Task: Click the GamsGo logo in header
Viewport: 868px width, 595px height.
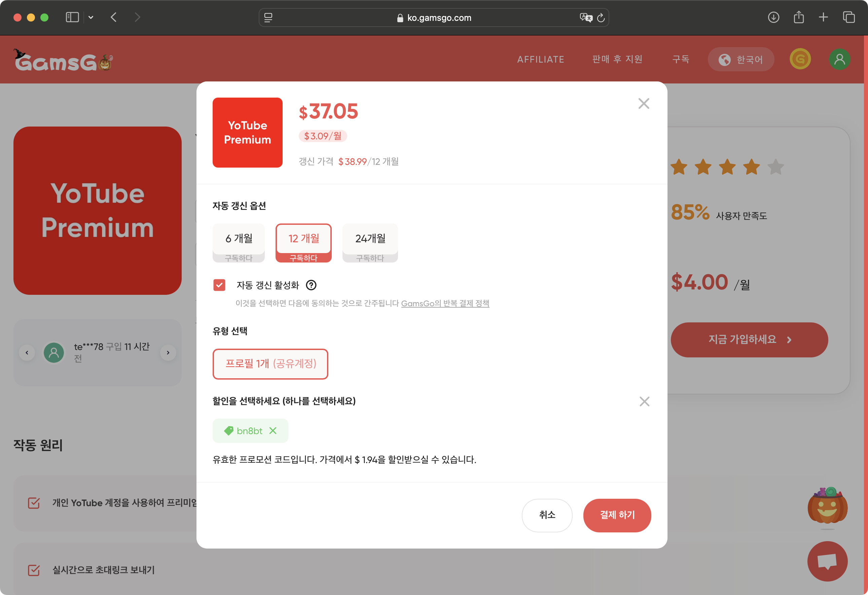Action: coord(64,60)
